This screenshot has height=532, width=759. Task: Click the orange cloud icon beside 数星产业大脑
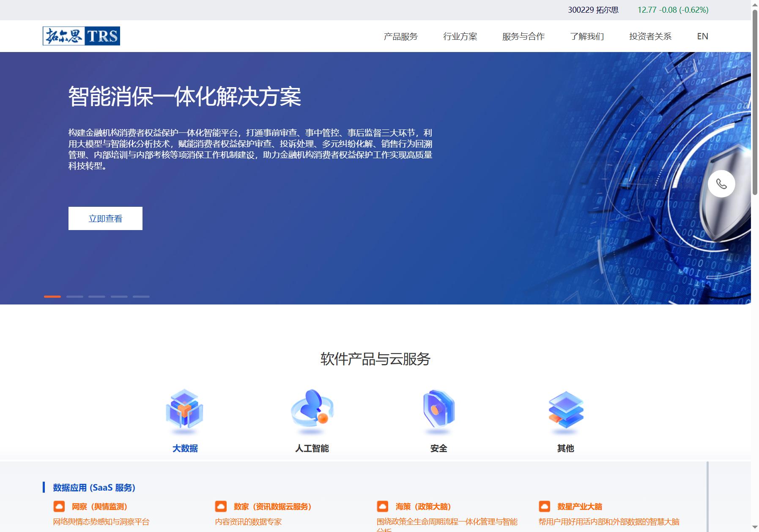click(545, 506)
